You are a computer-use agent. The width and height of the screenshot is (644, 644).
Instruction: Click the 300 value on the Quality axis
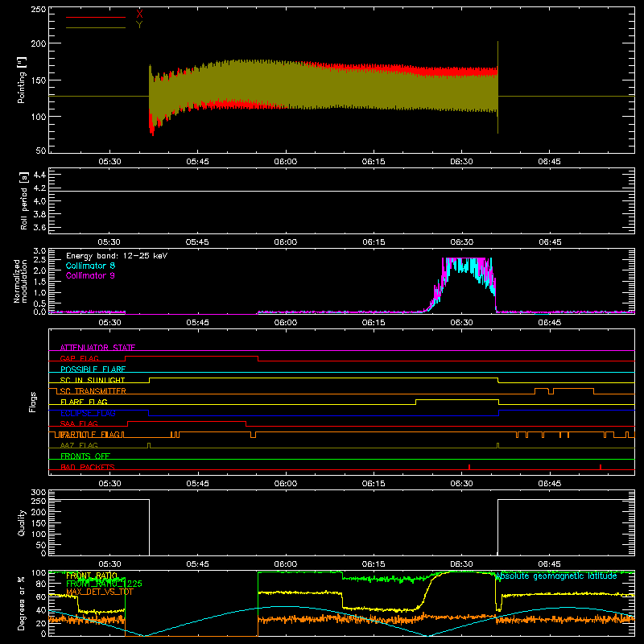(39, 493)
